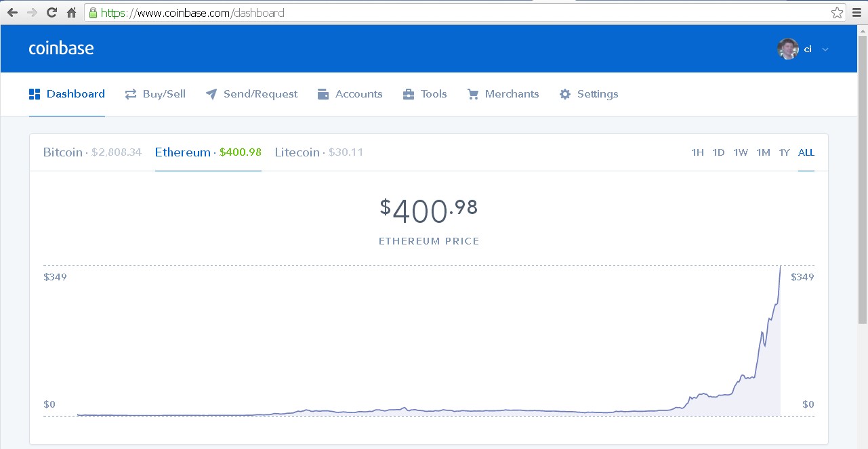Reload the page with the refresh icon
The image size is (868, 449).
point(51,12)
